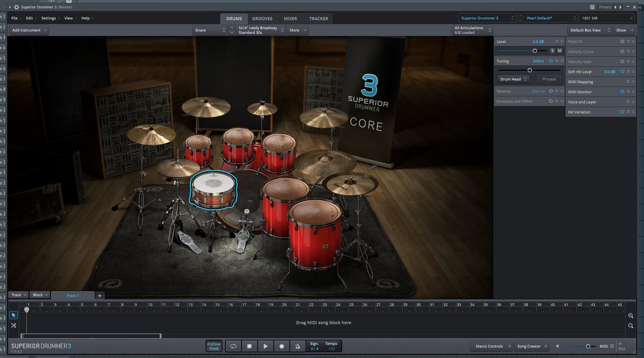Start recording with the record button
This screenshot has width=644, height=358.
[x=281, y=346]
